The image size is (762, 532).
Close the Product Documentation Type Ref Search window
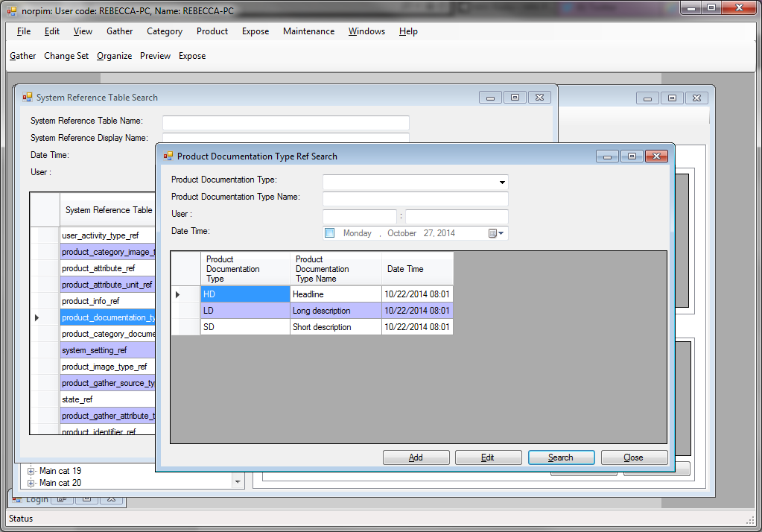click(x=656, y=156)
